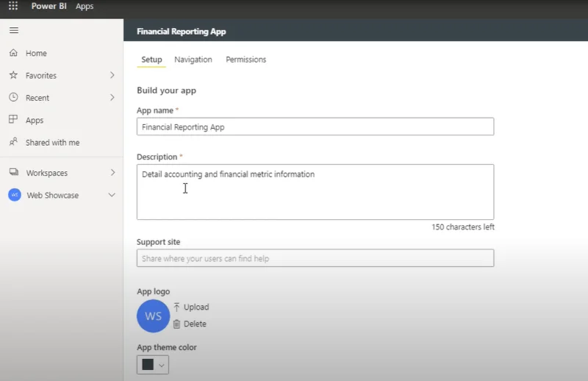Click the Recent clock icon
The width and height of the screenshot is (588, 381).
(x=13, y=97)
